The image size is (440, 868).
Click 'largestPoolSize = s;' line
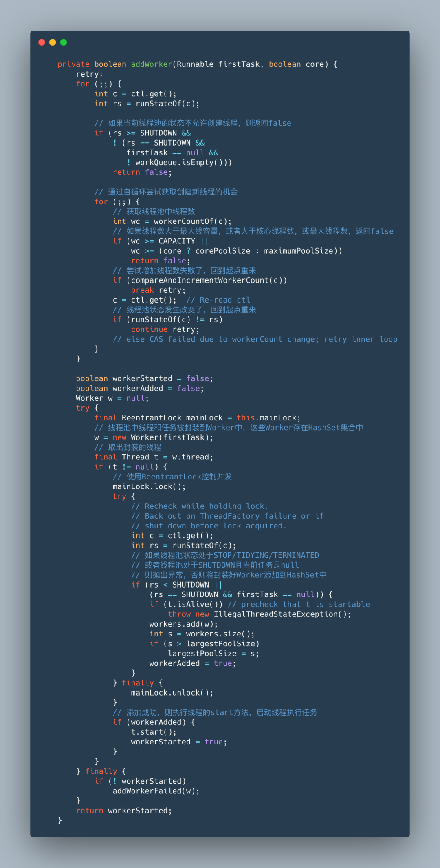click(213, 653)
